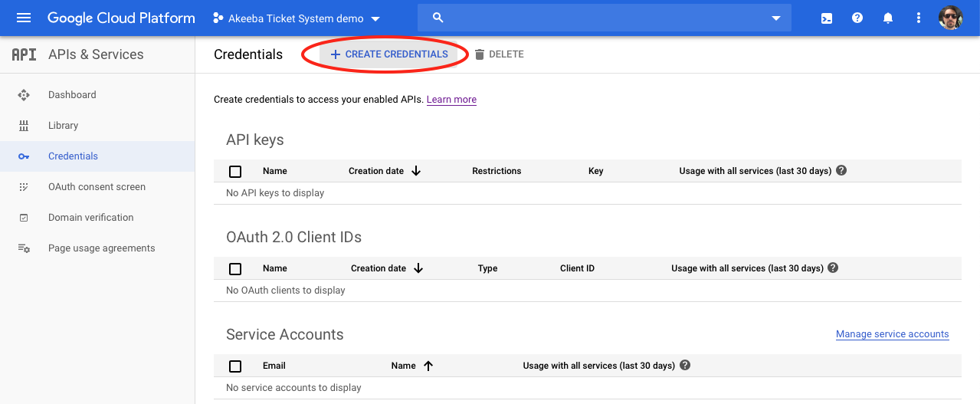Click the Library sidebar icon
Image resolution: width=980 pixels, height=404 pixels.
coord(24,126)
